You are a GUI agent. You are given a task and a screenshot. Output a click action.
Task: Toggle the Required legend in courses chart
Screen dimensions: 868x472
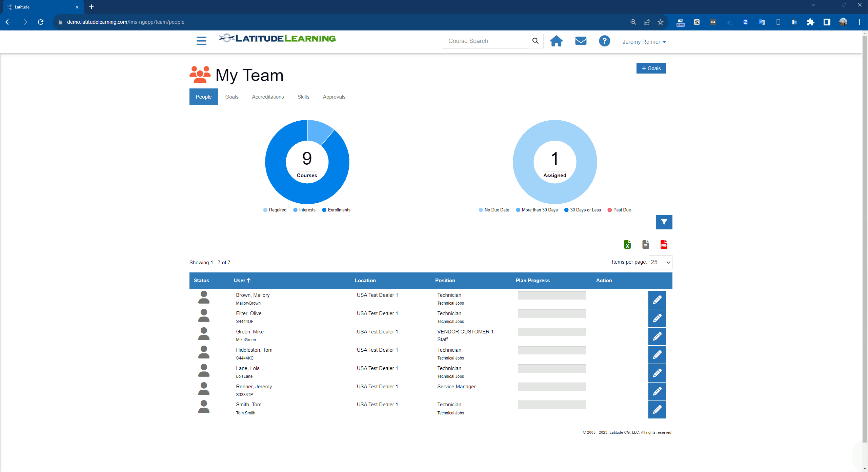point(275,210)
